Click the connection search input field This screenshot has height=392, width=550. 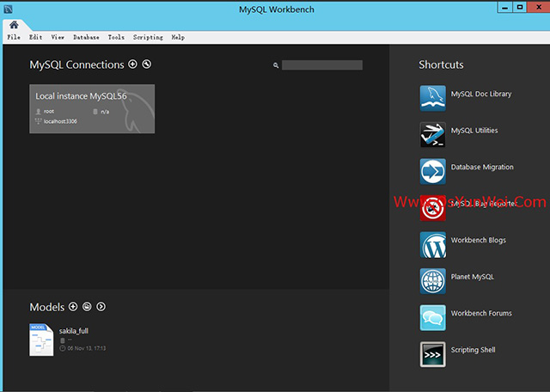coord(321,65)
